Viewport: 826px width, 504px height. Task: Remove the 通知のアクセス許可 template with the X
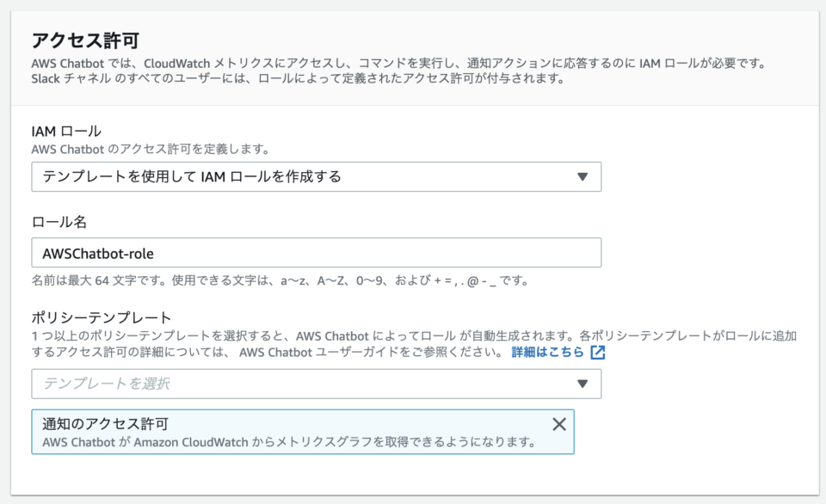tap(559, 423)
